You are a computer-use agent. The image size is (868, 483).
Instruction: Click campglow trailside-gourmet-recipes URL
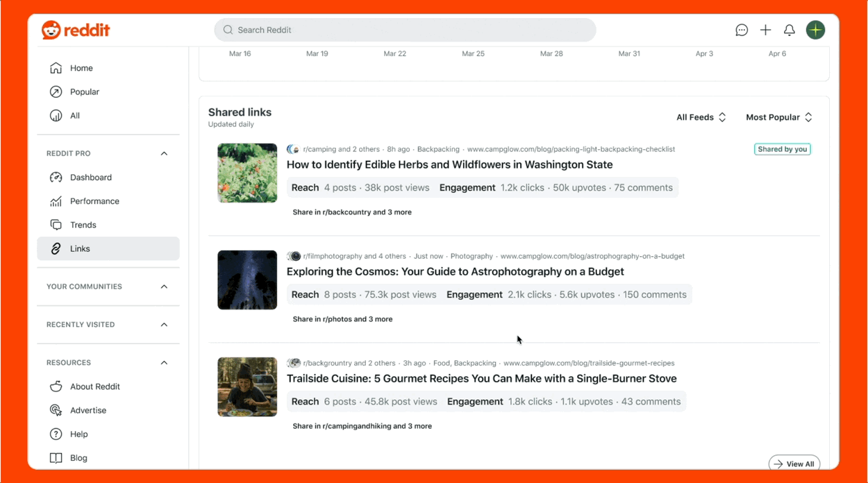(x=589, y=363)
